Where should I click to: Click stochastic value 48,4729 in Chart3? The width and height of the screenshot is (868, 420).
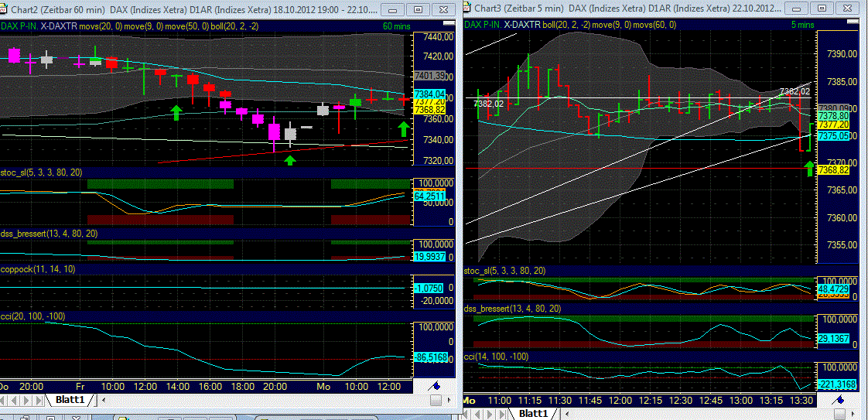coord(833,289)
